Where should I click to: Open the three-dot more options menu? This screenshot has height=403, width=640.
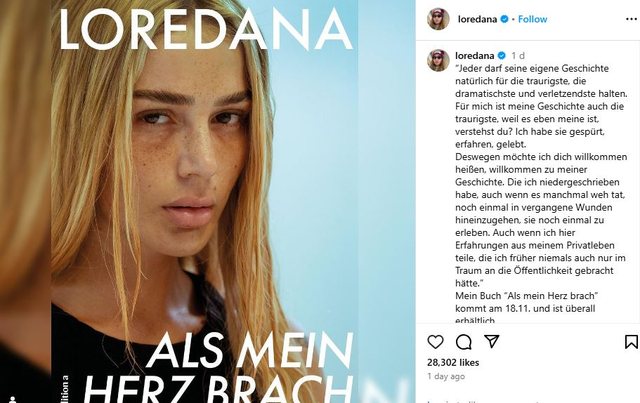pos(631,19)
